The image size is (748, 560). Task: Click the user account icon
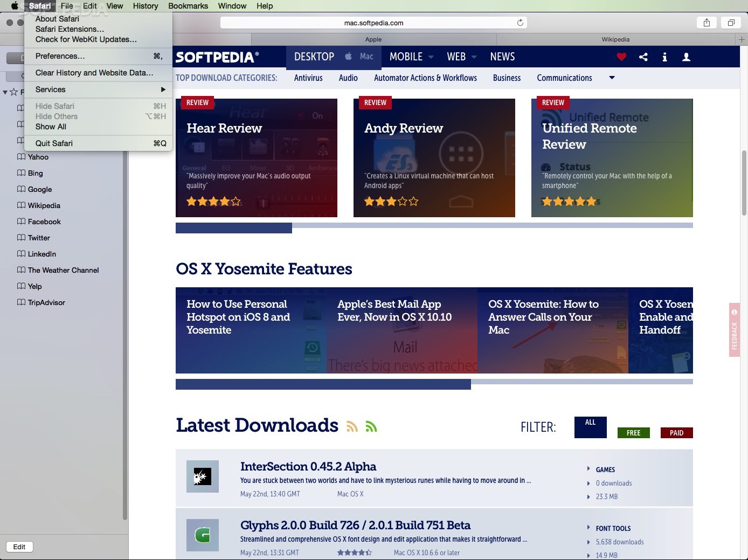pyautogui.click(x=686, y=57)
